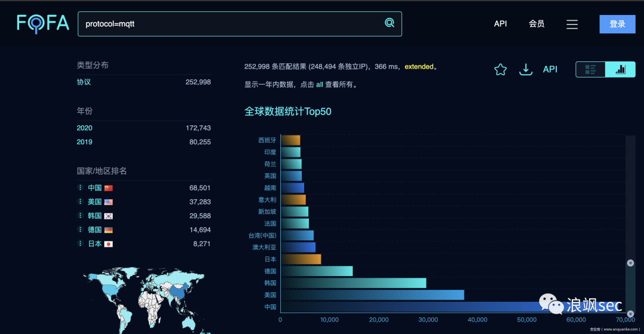
Task: Open the API item in top navigation
Action: click(500, 24)
